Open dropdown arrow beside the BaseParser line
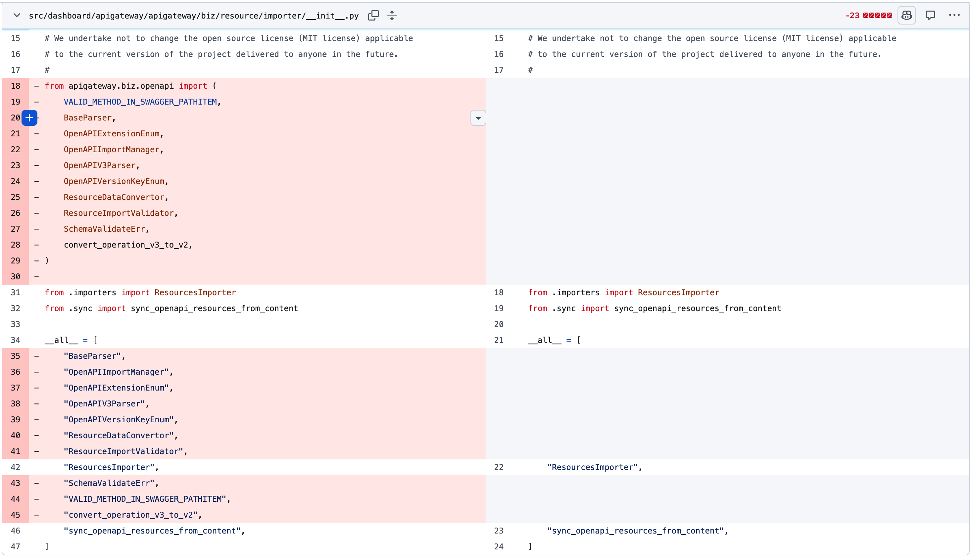970x560 pixels. click(478, 118)
